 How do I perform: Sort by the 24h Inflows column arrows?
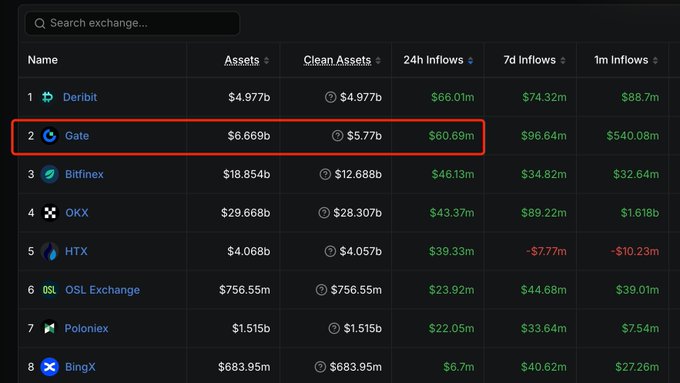tap(471, 60)
